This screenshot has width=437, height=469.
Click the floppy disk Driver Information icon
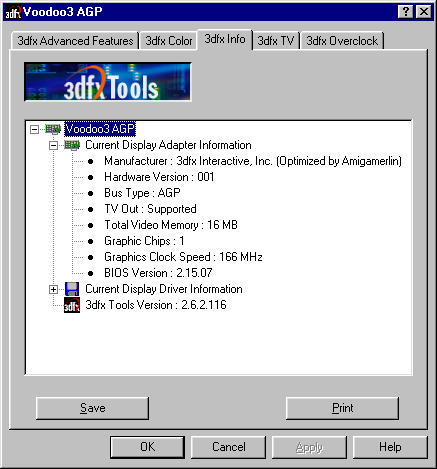(72, 289)
